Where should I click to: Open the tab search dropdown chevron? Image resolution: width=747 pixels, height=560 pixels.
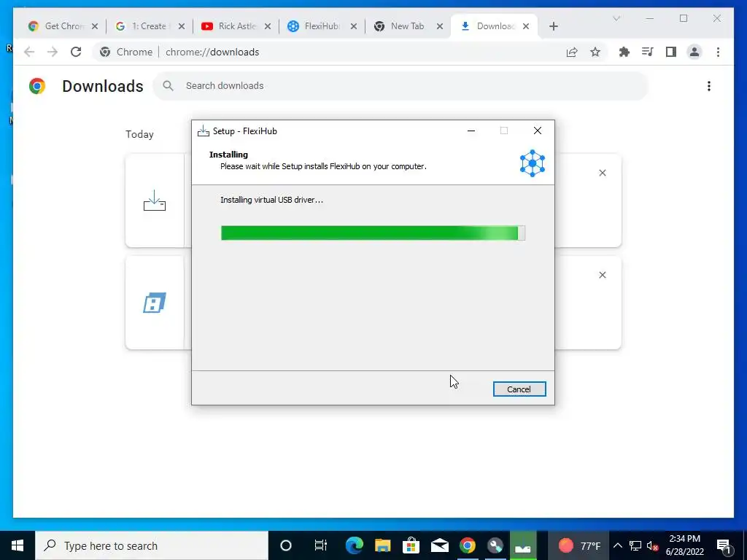point(616,18)
